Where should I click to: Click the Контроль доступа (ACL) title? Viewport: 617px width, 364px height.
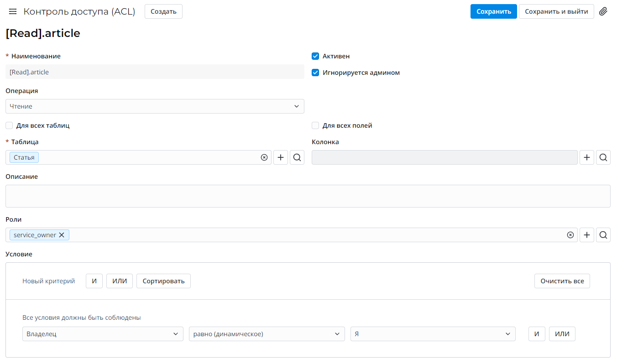click(79, 11)
